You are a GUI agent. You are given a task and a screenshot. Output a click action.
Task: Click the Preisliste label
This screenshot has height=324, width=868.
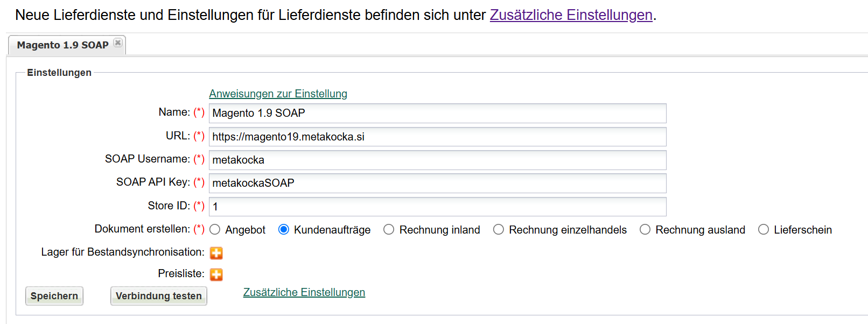[181, 273]
